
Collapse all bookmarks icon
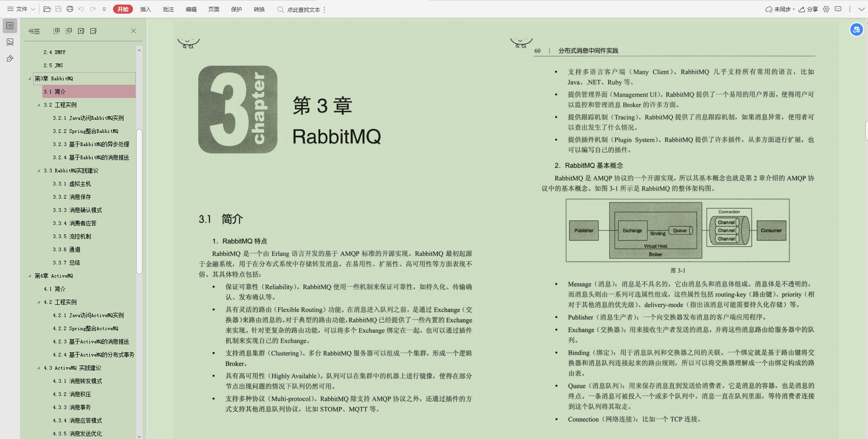coord(69,31)
